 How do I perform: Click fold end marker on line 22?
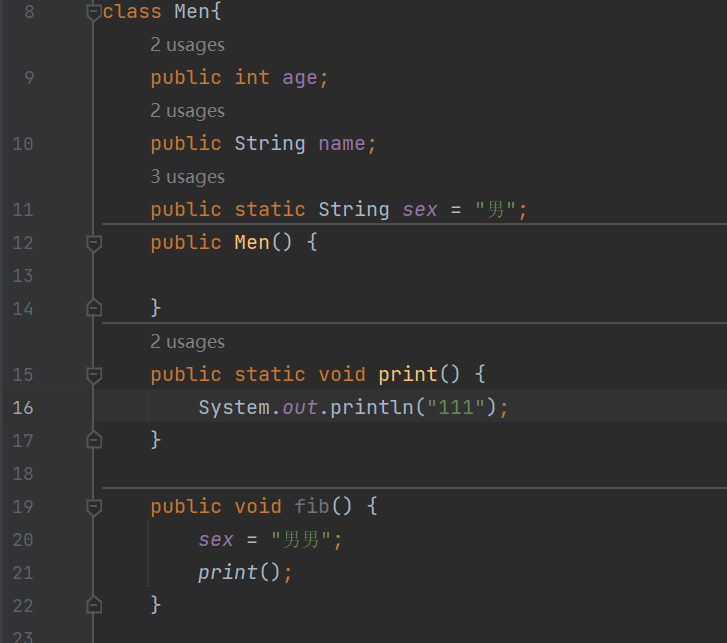pyautogui.click(x=94, y=605)
